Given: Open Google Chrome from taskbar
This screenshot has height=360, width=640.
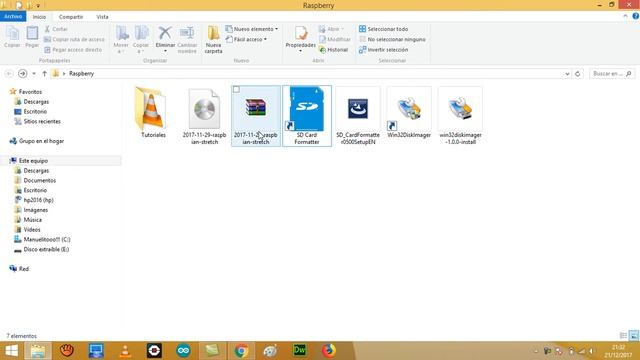Looking at the screenshot, I should (x=242, y=351).
